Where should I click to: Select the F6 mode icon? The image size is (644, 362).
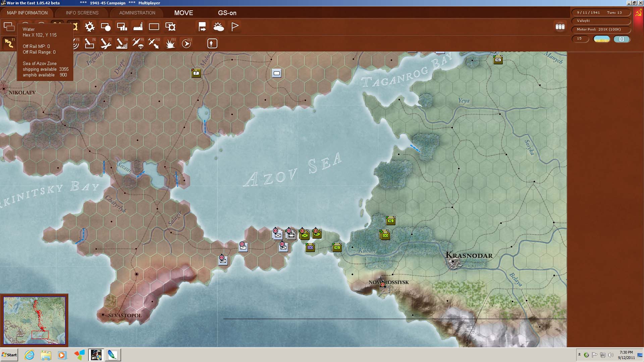[x=90, y=44]
